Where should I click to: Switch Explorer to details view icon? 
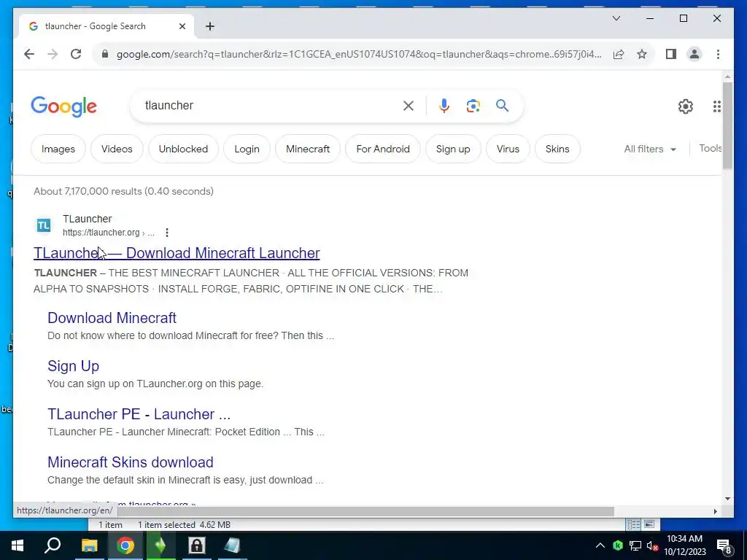[634, 525]
